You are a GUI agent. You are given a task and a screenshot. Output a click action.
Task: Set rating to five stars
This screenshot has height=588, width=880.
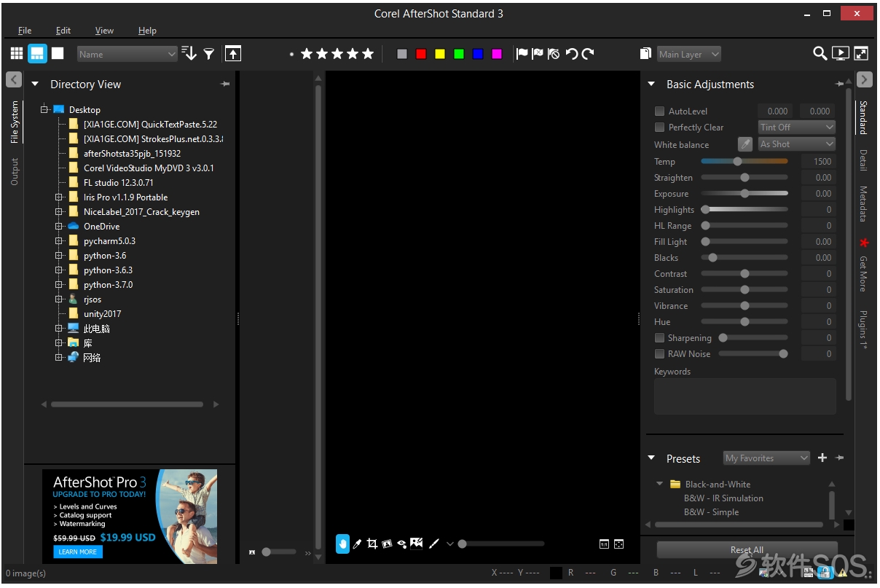pyautogui.click(x=368, y=53)
